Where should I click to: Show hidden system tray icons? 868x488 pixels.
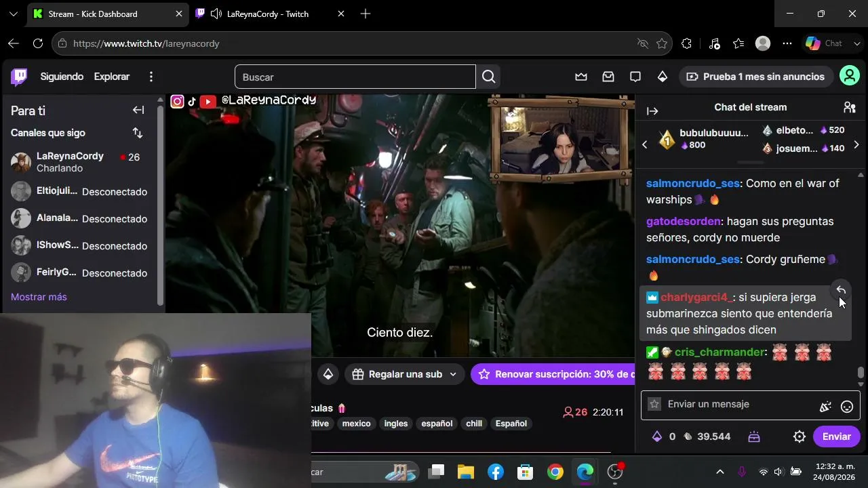pos(720,472)
